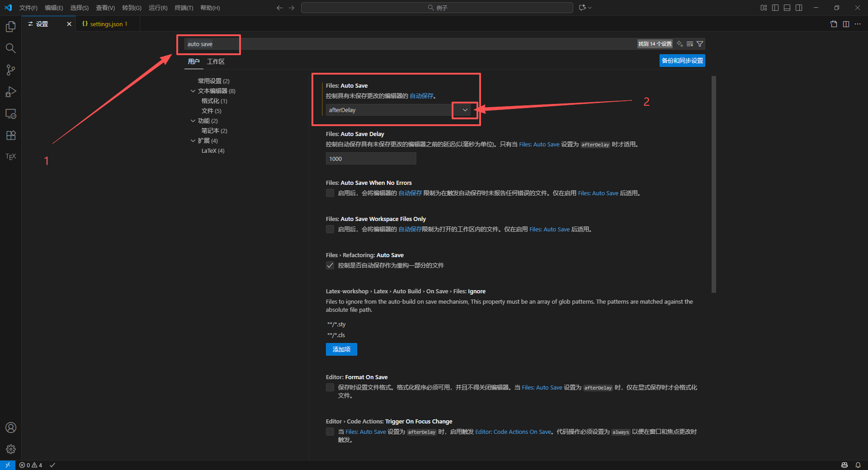Click the AI search results sparkle toggle
Image resolution: width=868 pixels, height=470 pixels.
click(x=679, y=44)
